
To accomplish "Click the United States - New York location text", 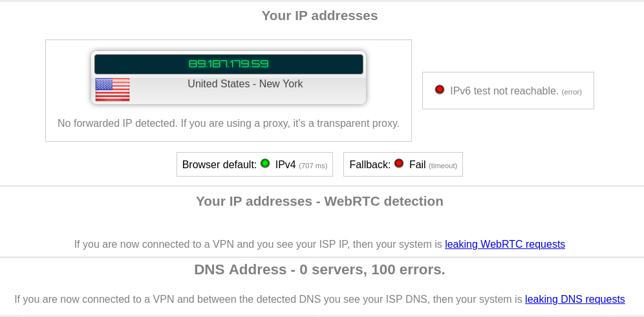I will tap(245, 84).
